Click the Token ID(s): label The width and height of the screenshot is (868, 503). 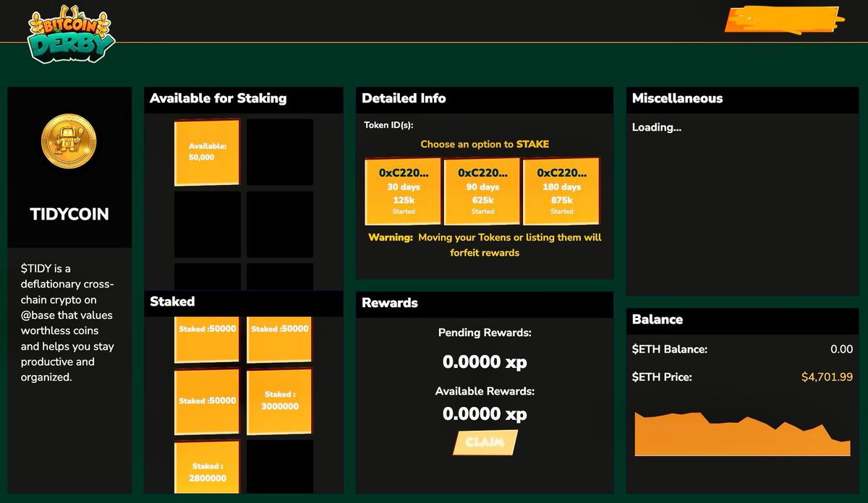click(388, 125)
